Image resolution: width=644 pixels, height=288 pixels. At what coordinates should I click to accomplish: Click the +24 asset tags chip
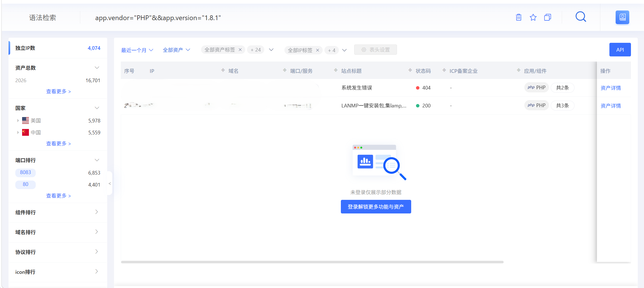tap(256, 50)
